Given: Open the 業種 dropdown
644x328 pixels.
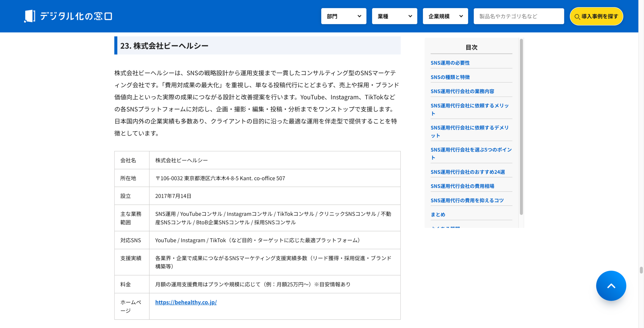Looking at the screenshot, I should [394, 16].
